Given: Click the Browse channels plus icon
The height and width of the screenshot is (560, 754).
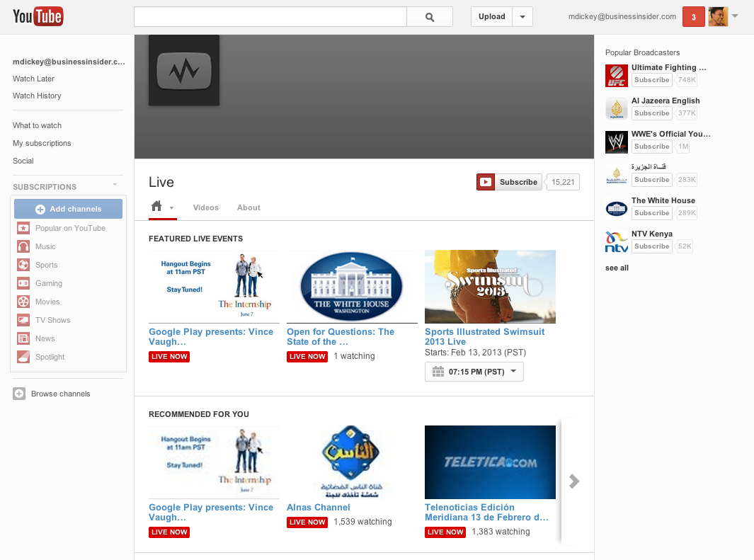Looking at the screenshot, I should tap(19, 394).
